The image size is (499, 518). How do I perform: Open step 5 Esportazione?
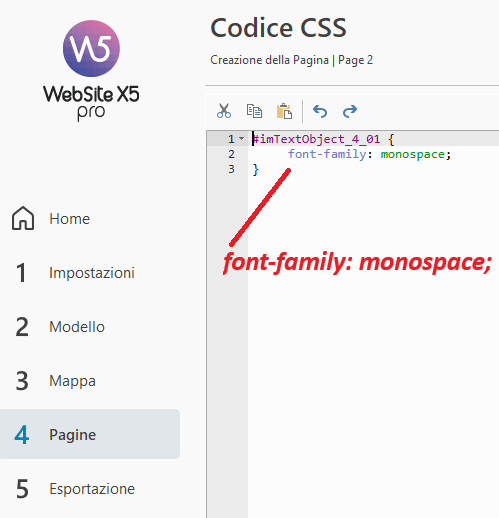tap(75, 489)
